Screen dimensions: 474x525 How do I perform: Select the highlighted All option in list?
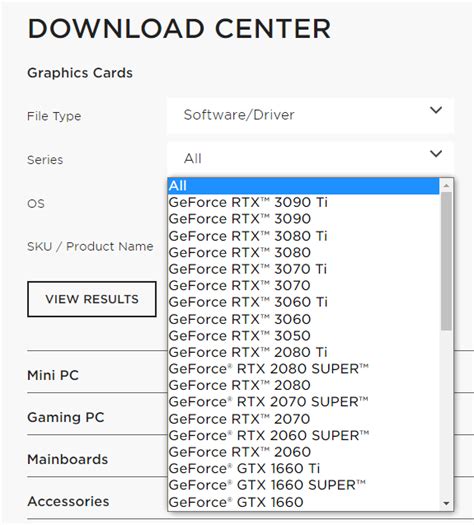click(x=304, y=186)
